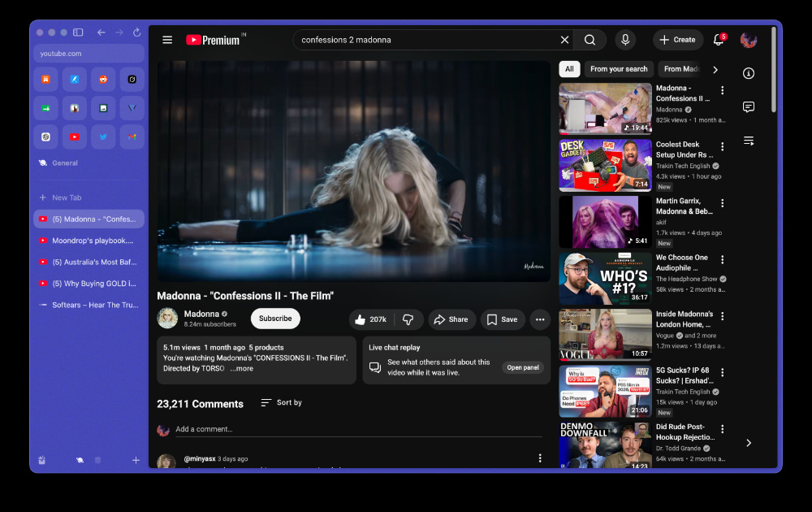This screenshot has width=812, height=512.
Task: Open the notifications bell
Action: coord(719,40)
